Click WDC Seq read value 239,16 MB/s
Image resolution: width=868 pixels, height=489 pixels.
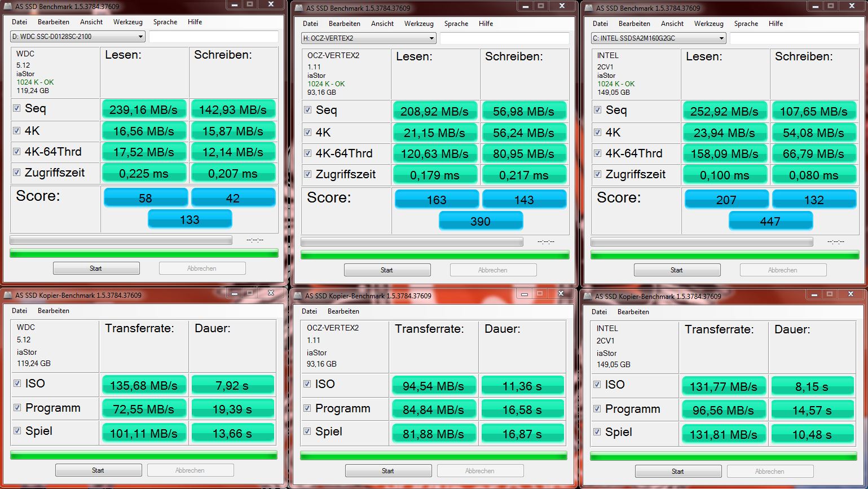point(144,109)
